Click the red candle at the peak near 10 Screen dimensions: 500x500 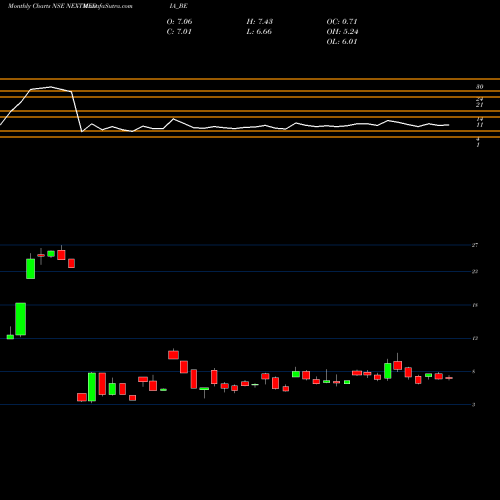coord(173,355)
